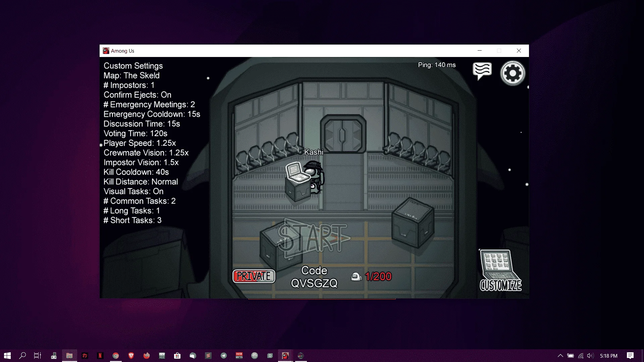The width and height of the screenshot is (644, 362).
Task: Click the Custom Settings heading
Action: (x=133, y=66)
